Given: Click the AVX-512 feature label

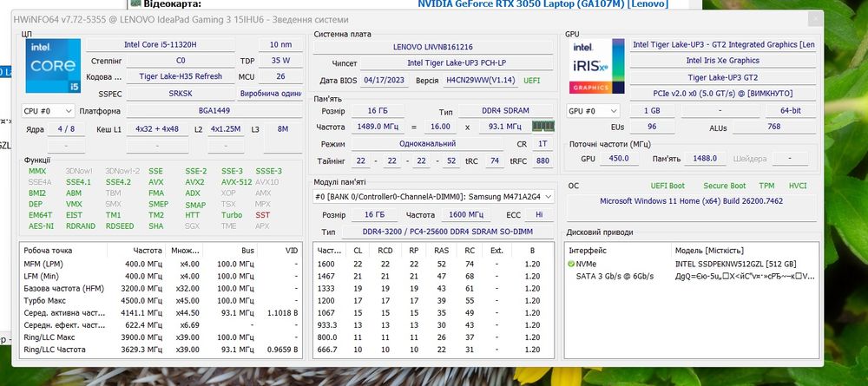Looking at the screenshot, I should 236,182.
